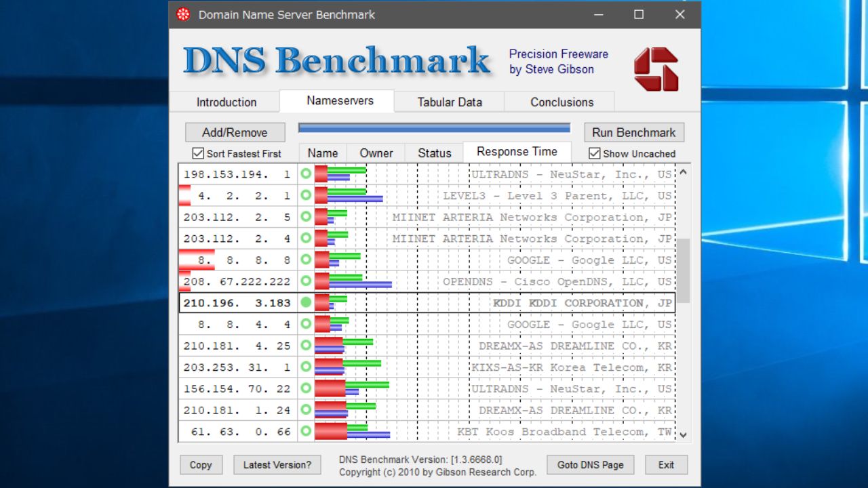Select the 203.112.2.5 server address
868x488 pixels.
[x=237, y=217]
